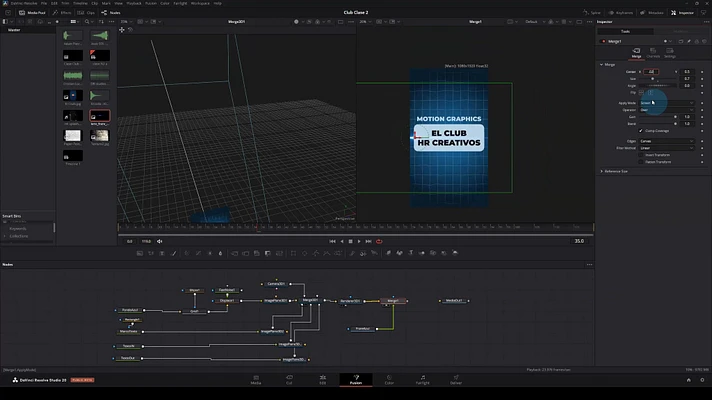Screen dimensions: 712x400
Task: Toggle keyframe for Blend parameter
Action: tap(702, 123)
